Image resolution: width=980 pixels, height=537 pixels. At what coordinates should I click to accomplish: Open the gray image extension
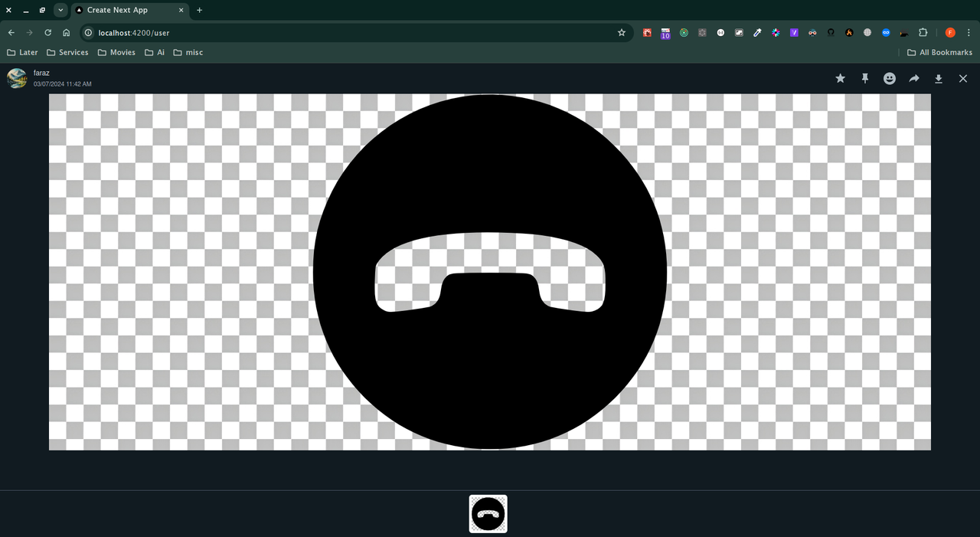pyautogui.click(x=739, y=33)
